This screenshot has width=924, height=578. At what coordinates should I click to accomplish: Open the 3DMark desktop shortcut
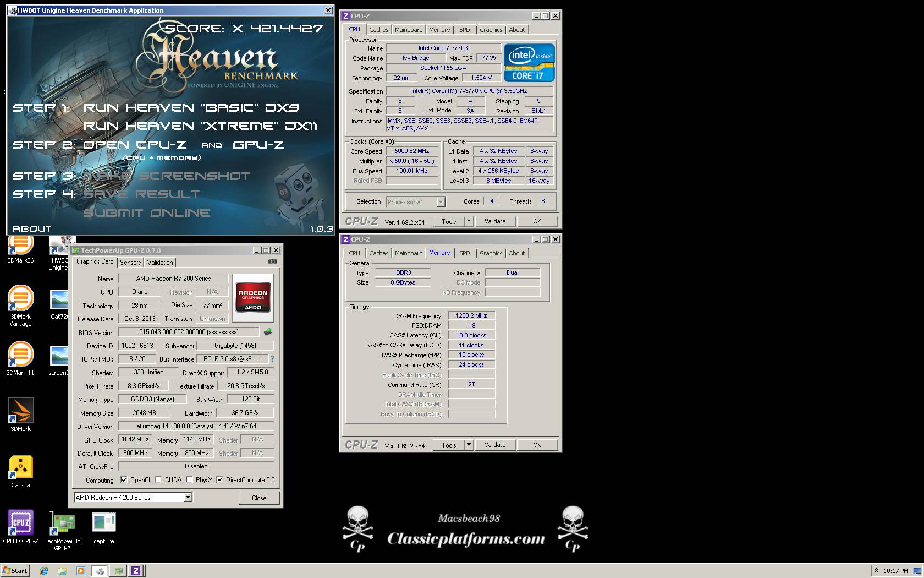pos(20,415)
